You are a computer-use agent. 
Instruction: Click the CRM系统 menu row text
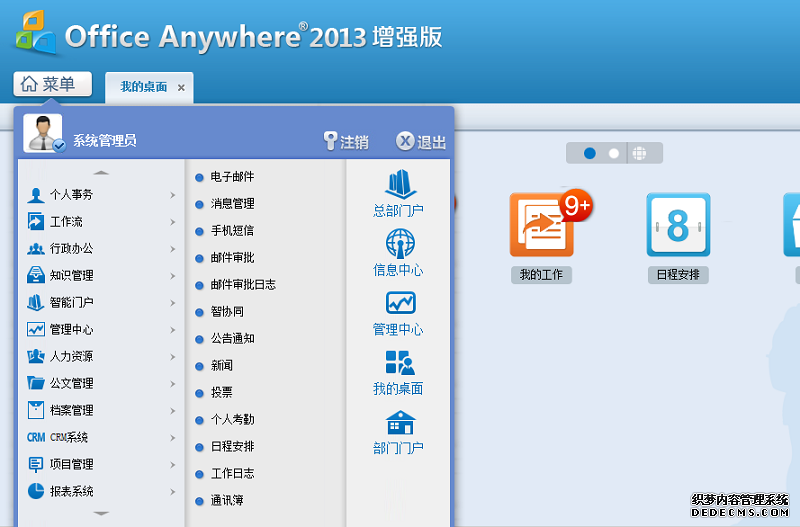point(69,437)
